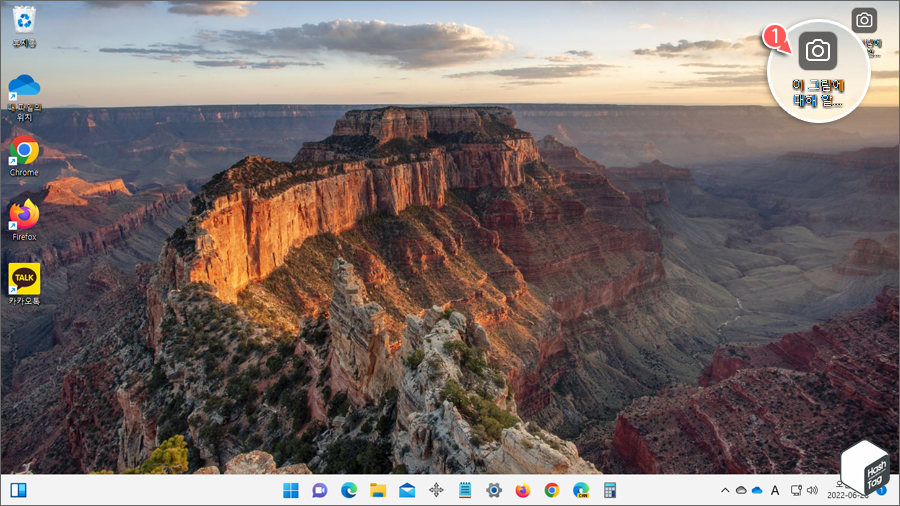Image resolution: width=900 pixels, height=506 pixels.
Task: Select the Chrome desktop shortcut
Action: (x=24, y=156)
